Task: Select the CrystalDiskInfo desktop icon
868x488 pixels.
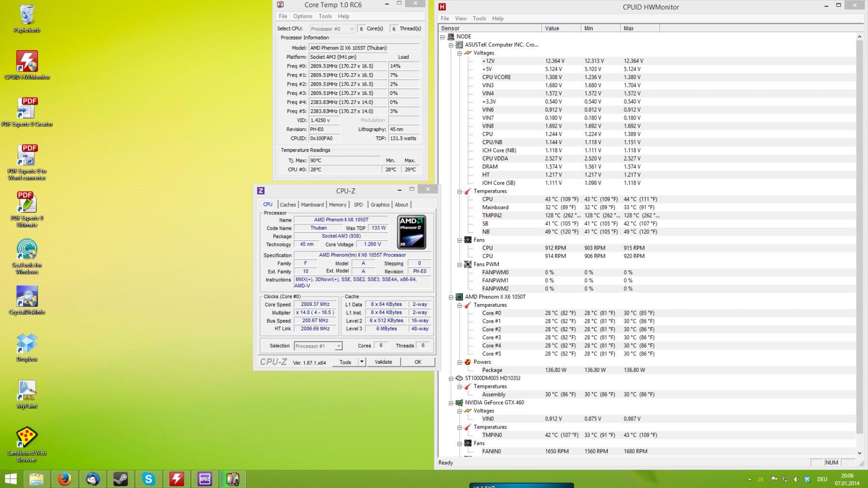Action: pyautogui.click(x=27, y=300)
